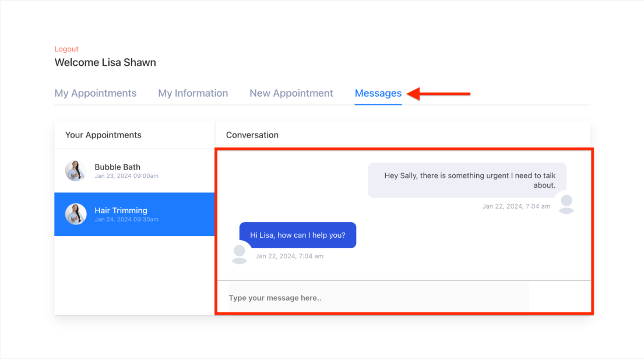Click the Hair Trimming appointment avatar

pyautogui.click(x=76, y=214)
